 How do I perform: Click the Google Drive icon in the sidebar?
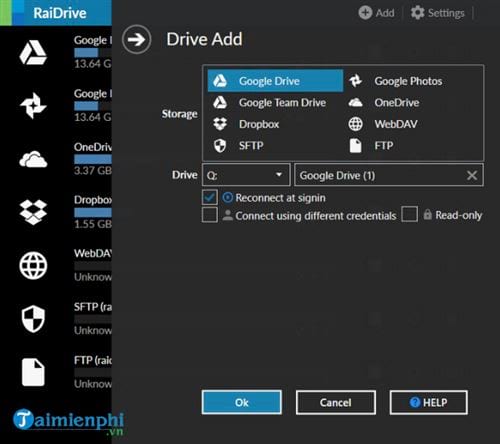(x=33, y=53)
